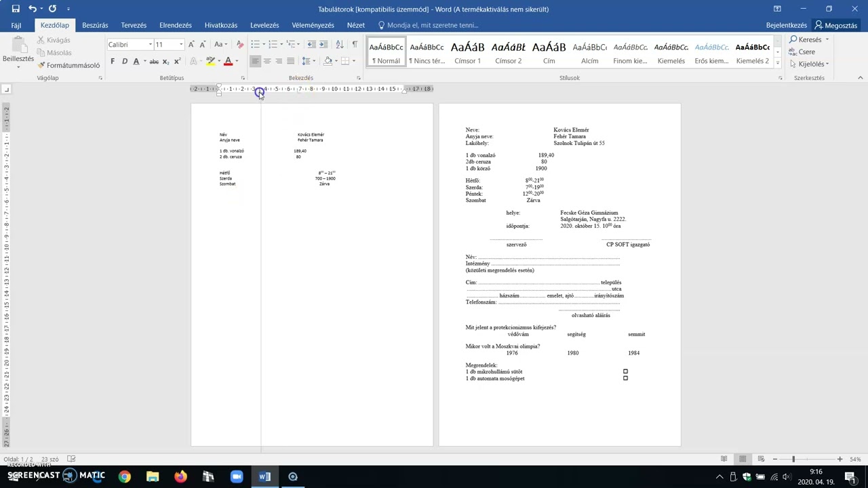868x488 pixels.
Task: Go to the Levelezés tab
Action: (x=264, y=25)
